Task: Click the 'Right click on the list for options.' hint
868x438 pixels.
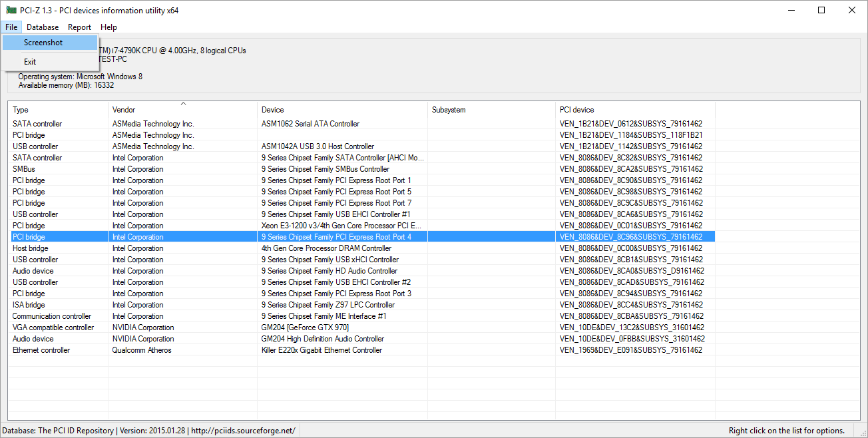Action: 787,431
